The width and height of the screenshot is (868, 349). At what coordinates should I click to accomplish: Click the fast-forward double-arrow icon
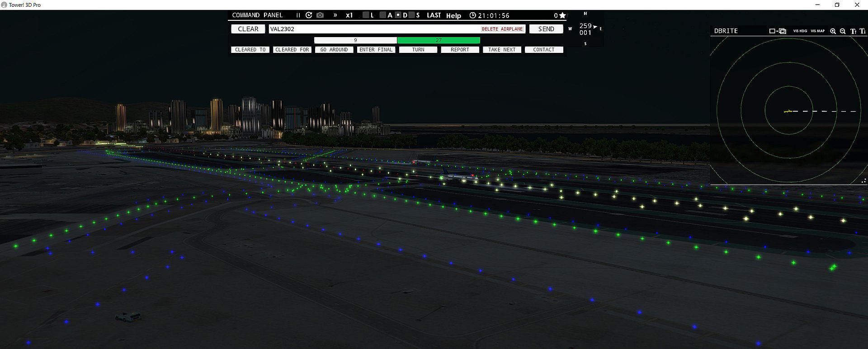point(335,15)
